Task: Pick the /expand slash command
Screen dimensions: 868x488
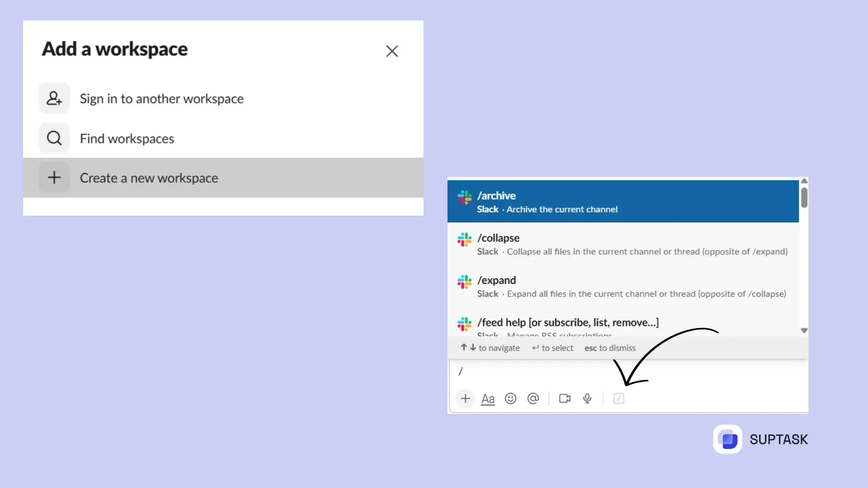Action: pyautogui.click(x=623, y=286)
